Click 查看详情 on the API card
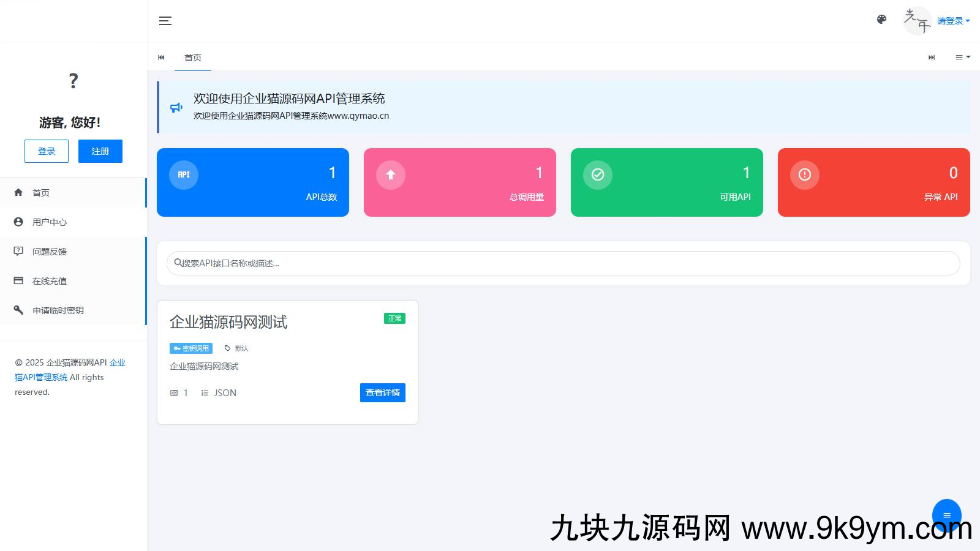 pyautogui.click(x=382, y=393)
